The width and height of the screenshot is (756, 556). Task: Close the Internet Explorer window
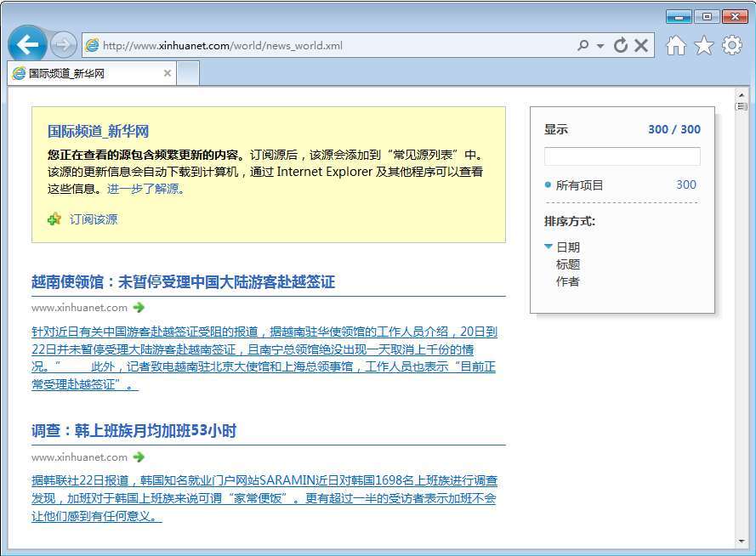[x=735, y=17]
